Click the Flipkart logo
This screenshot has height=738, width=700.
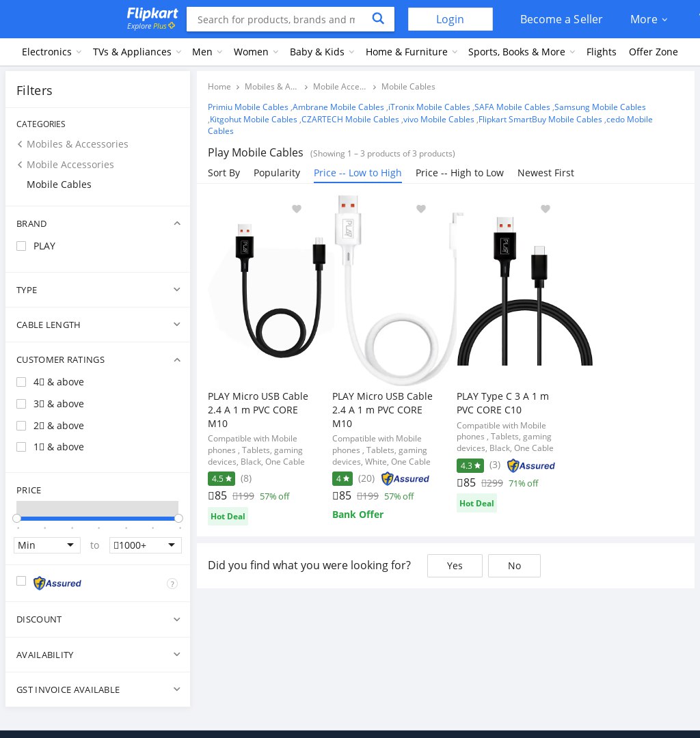click(152, 14)
